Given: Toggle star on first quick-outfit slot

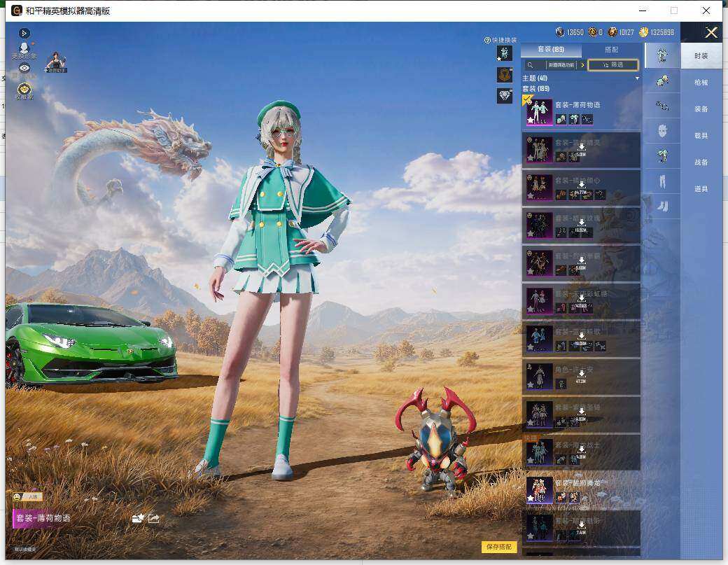Looking at the screenshot, I should pos(500,59).
